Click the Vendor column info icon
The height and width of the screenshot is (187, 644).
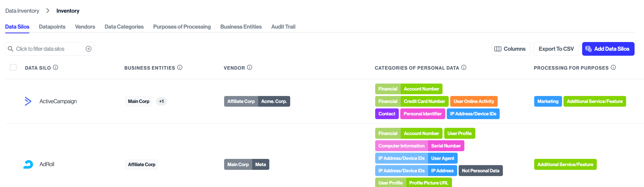(249, 68)
